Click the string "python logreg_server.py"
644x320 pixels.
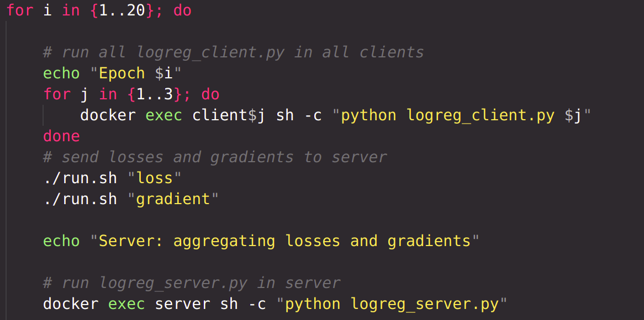pos(392,305)
